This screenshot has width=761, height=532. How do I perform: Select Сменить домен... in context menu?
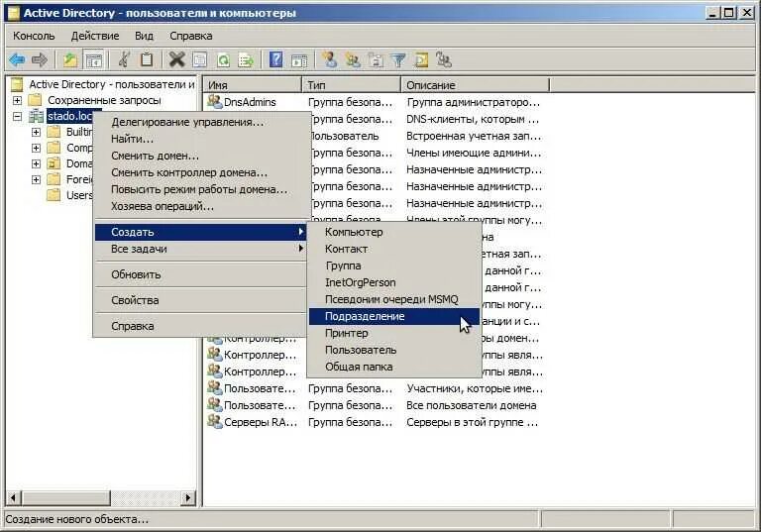point(200,156)
